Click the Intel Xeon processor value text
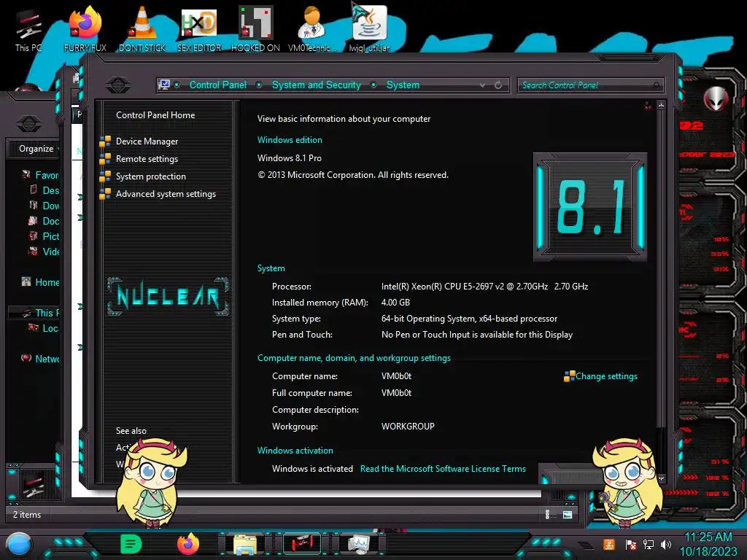747x560 pixels. (484, 286)
